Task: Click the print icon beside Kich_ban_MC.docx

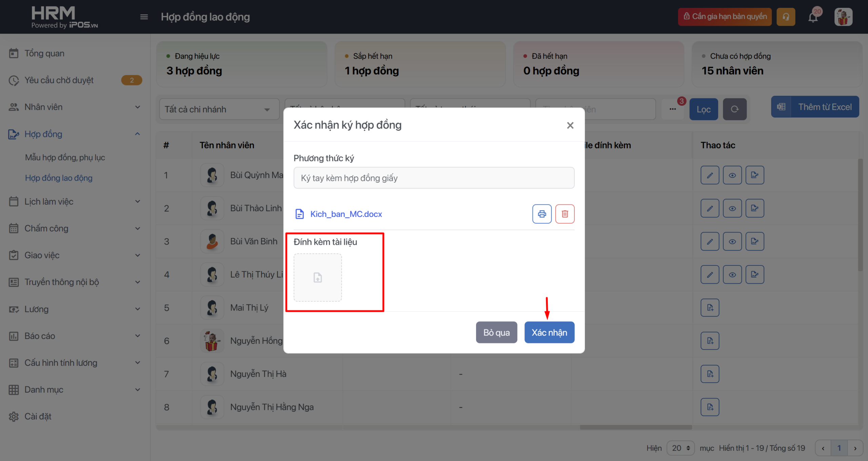Action: [x=541, y=214]
